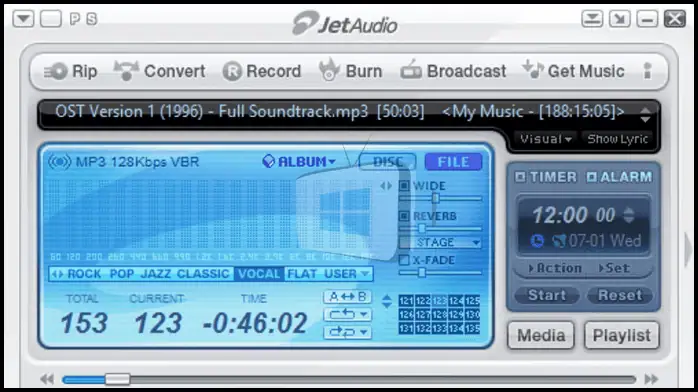The width and height of the screenshot is (698, 392).
Task: Enable the WIDE sound effect checkbox
Action: (x=404, y=186)
